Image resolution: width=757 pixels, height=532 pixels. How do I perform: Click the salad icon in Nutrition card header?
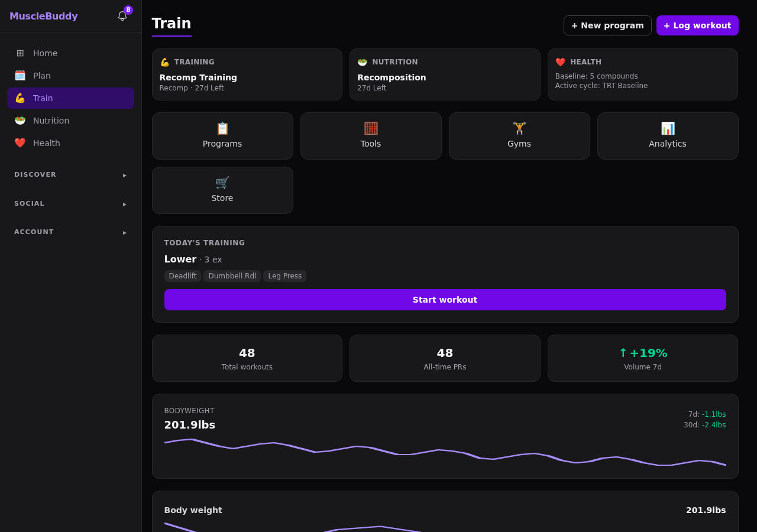click(363, 62)
